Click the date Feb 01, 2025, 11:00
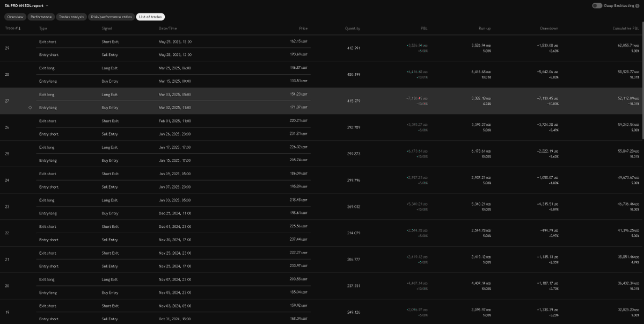 pos(175,120)
